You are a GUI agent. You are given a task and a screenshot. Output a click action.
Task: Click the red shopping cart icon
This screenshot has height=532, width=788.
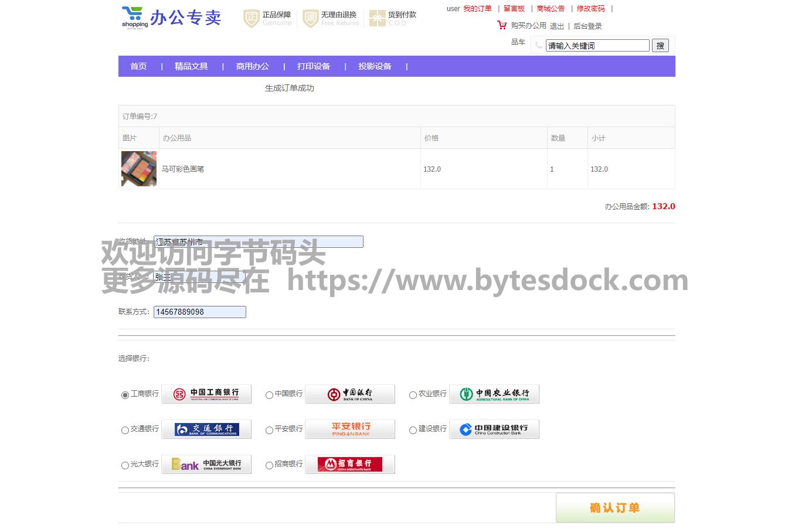502,25
